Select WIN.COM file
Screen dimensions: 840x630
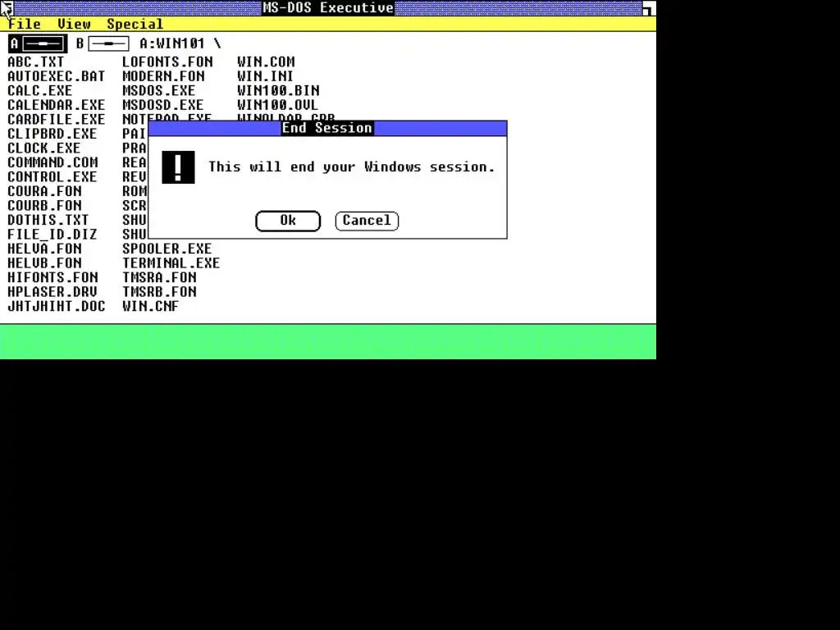pos(267,62)
